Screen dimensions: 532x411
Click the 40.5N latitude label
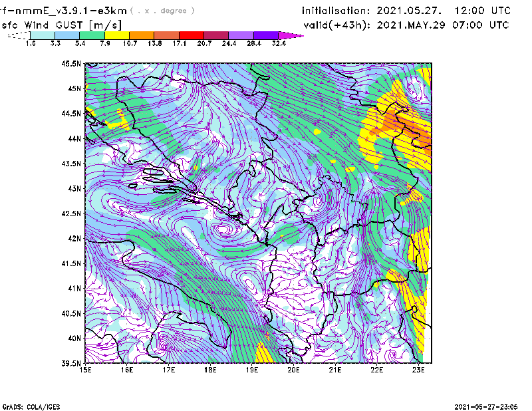click(71, 313)
